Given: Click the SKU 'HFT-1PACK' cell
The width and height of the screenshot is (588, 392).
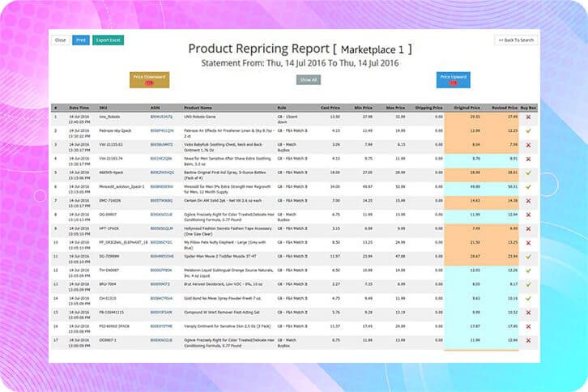Looking at the screenshot, I should [109, 228].
